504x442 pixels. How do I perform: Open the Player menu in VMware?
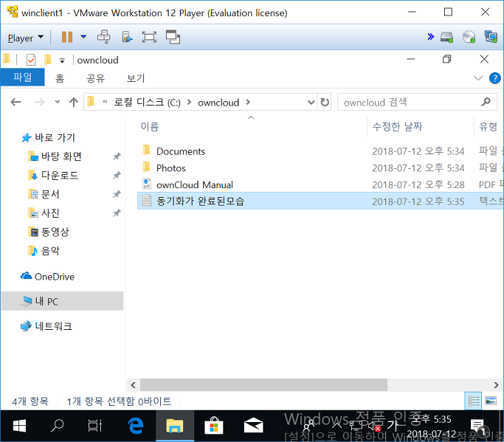(x=25, y=38)
